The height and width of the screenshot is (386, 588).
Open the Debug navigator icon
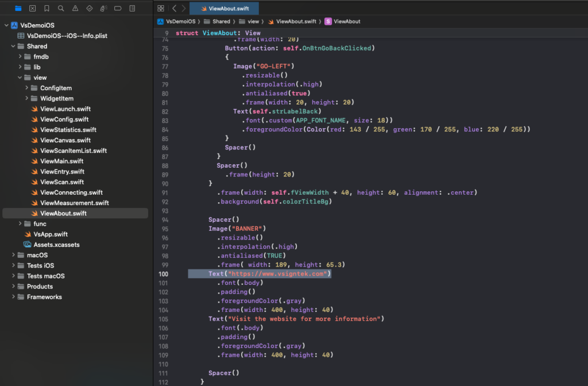[x=103, y=9]
